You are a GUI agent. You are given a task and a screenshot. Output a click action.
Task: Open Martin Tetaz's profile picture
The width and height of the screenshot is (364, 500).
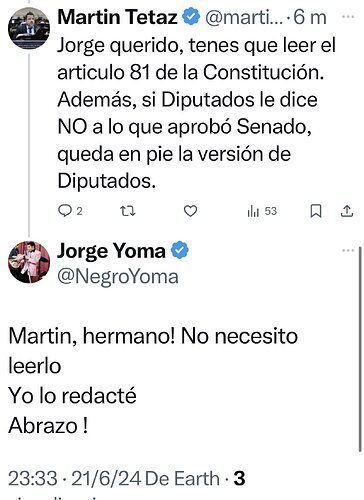click(x=29, y=28)
